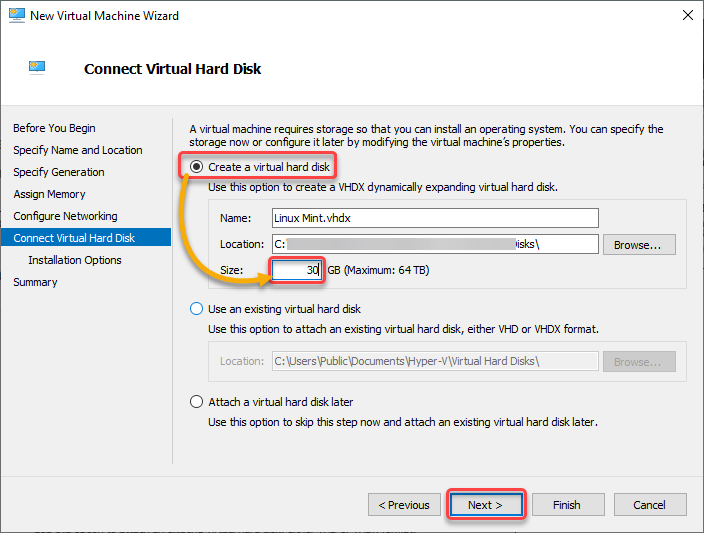Click the Connect Virtual Hard Disk heading
Screen dimensions: 704x533
pyautogui.click(x=172, y=69)
